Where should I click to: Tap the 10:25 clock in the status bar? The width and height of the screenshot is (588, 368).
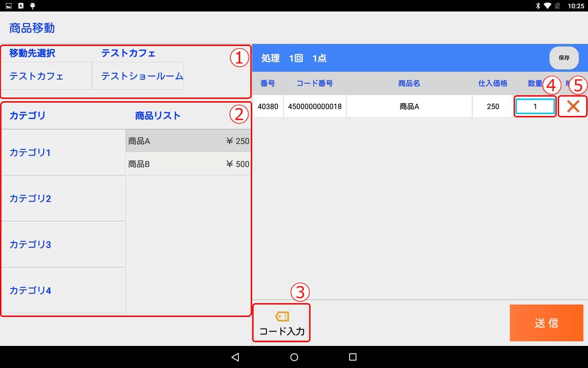[576, 6]
